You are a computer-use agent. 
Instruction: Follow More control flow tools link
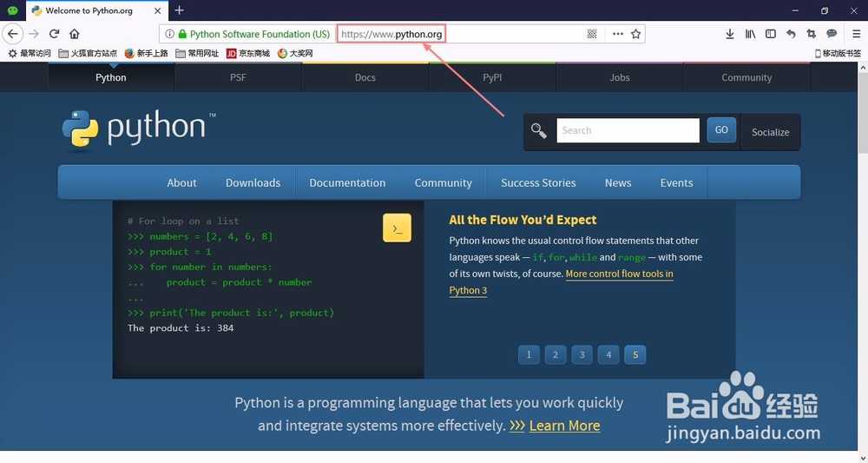pyautogui.click(x=620, y=274)
